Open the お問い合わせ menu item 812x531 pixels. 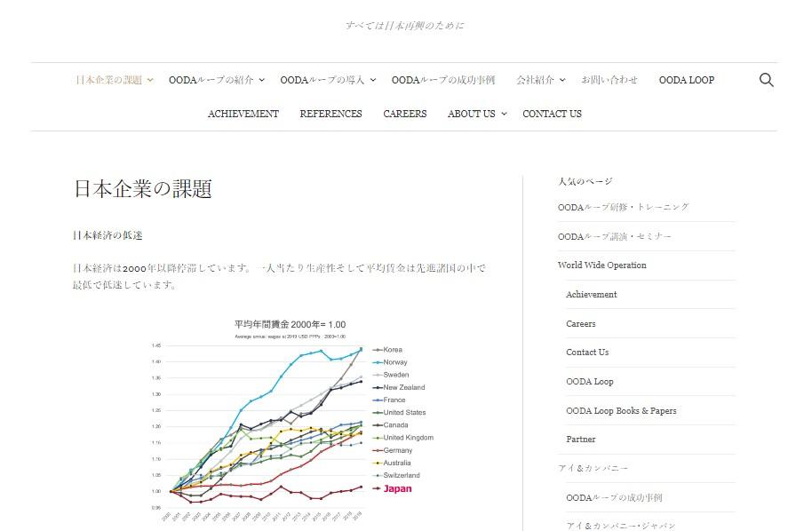pyautogui.click(x=609, y=80)
